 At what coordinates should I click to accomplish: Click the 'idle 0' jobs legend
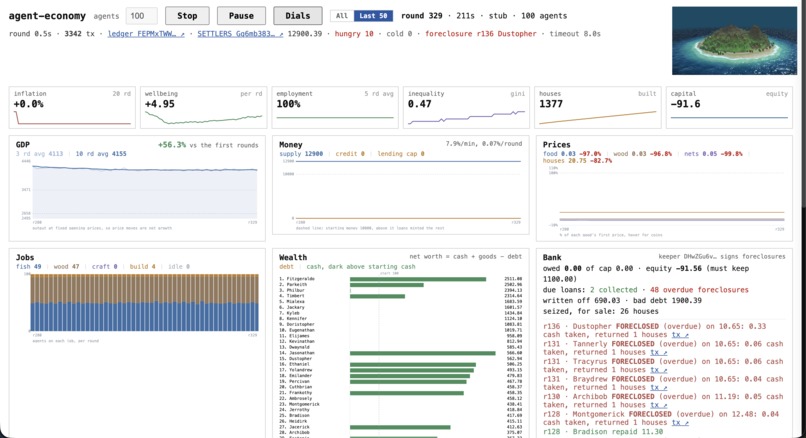click(178, 266)
